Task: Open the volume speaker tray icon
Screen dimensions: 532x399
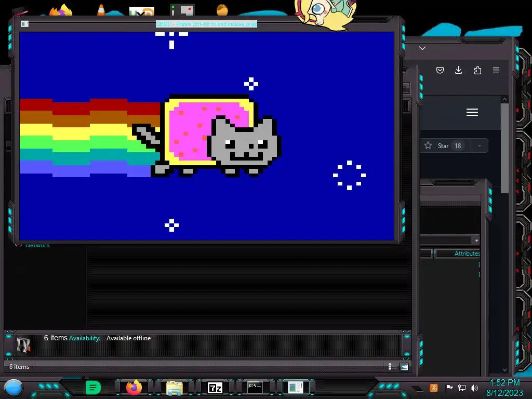Action: [474, 388]
